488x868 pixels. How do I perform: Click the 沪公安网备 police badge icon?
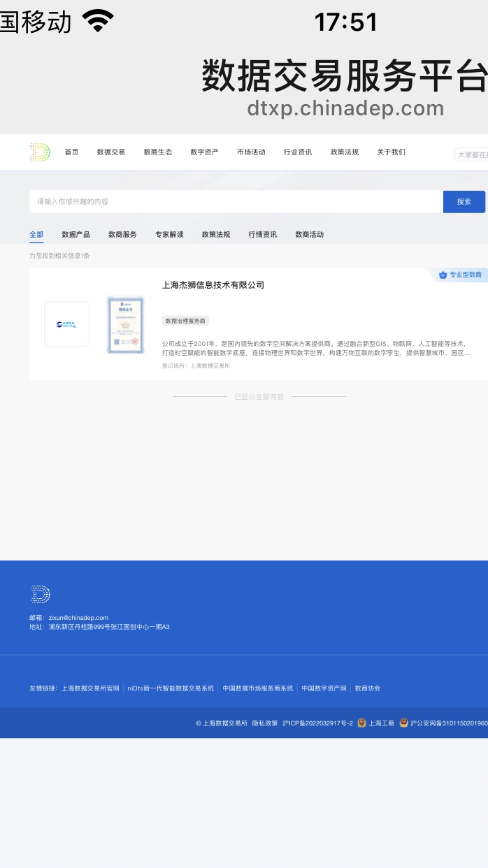403,723
